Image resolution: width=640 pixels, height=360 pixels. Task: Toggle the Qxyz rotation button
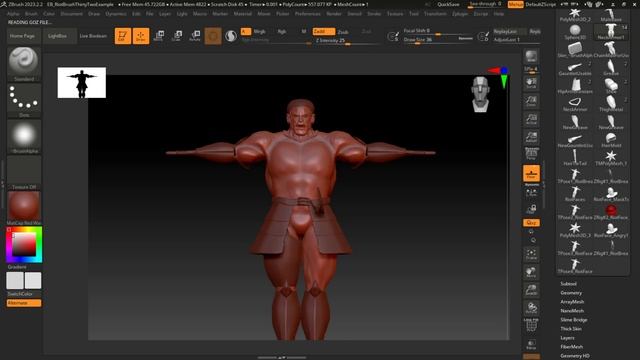pyautogui.click(x=531, y=223)
